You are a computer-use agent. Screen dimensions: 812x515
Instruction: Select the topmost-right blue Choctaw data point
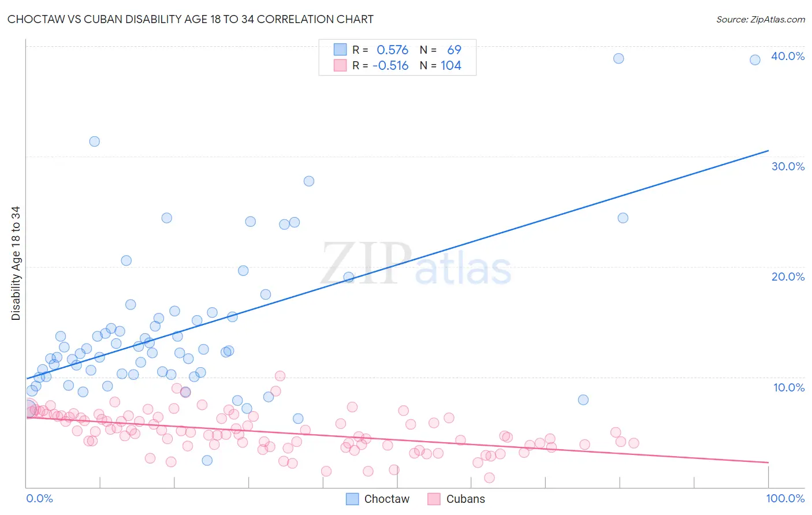(x=755, y=60)
